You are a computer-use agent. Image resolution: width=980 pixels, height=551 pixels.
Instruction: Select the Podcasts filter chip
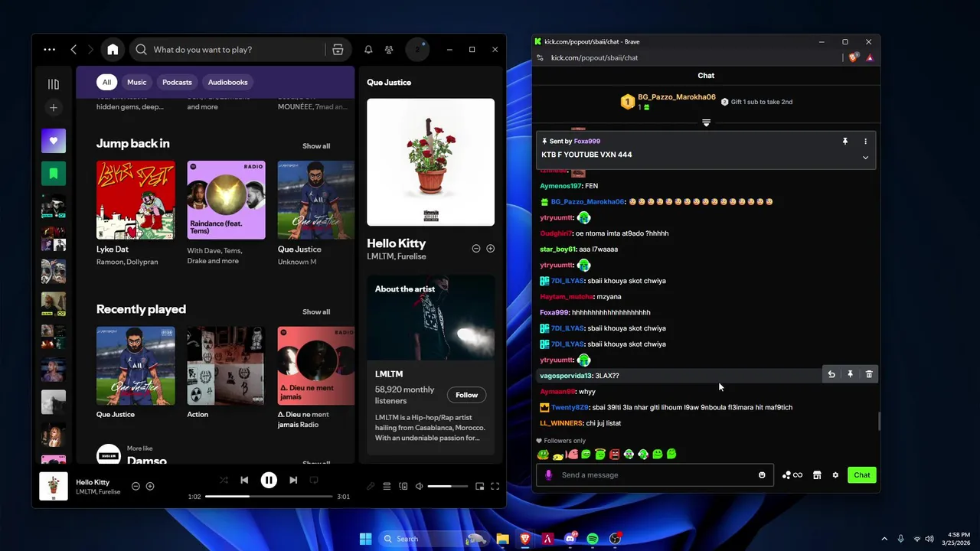177,82
